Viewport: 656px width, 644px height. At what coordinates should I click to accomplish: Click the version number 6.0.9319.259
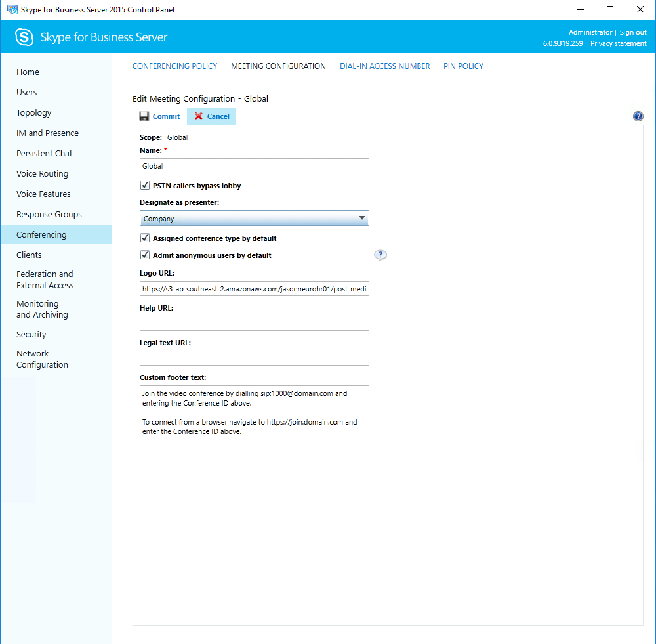[x=563, y=43]
